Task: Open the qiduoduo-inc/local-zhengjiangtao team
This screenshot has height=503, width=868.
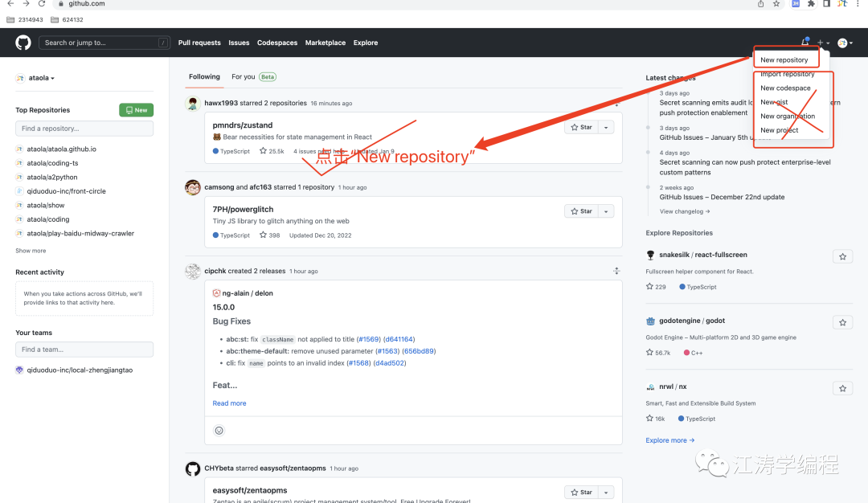Action: tap(80, 370)
